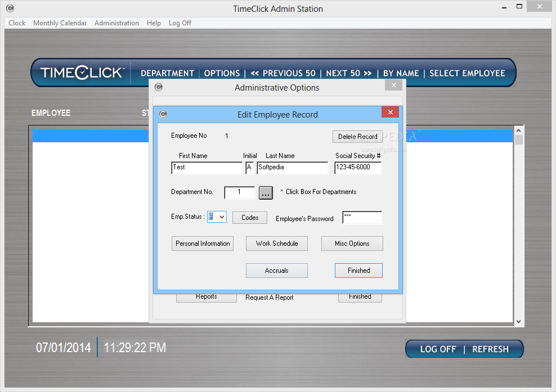Image resolution: width=556 pixels, height=392 pixels.
Task: Click the Codes button
Action: tap(250, 218)
